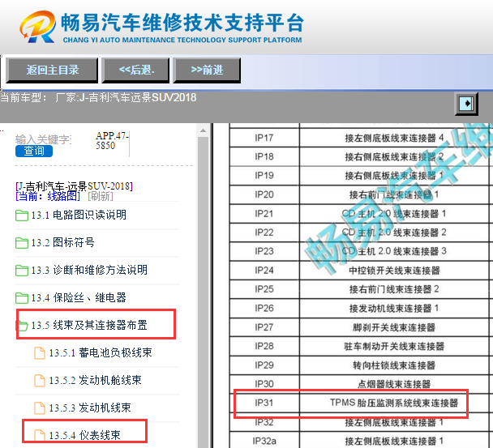The height and width of the screenshot is (448, 493).
Task: Click the sidebar scrollbar up arrow
Action: (x=203, y=130)
